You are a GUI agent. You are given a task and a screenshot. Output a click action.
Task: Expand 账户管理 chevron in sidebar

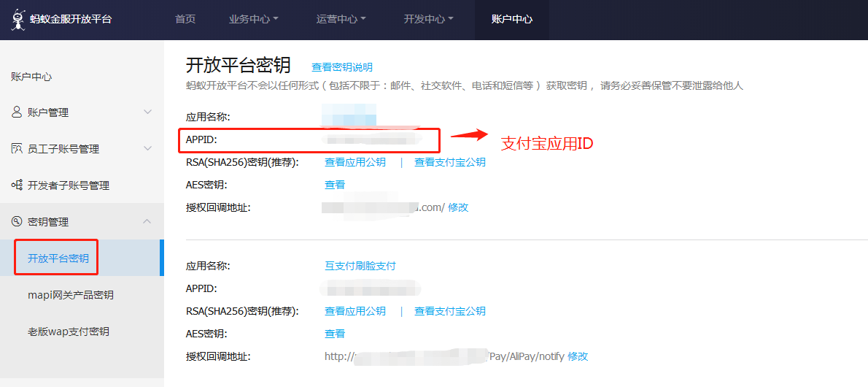[147, 112]
